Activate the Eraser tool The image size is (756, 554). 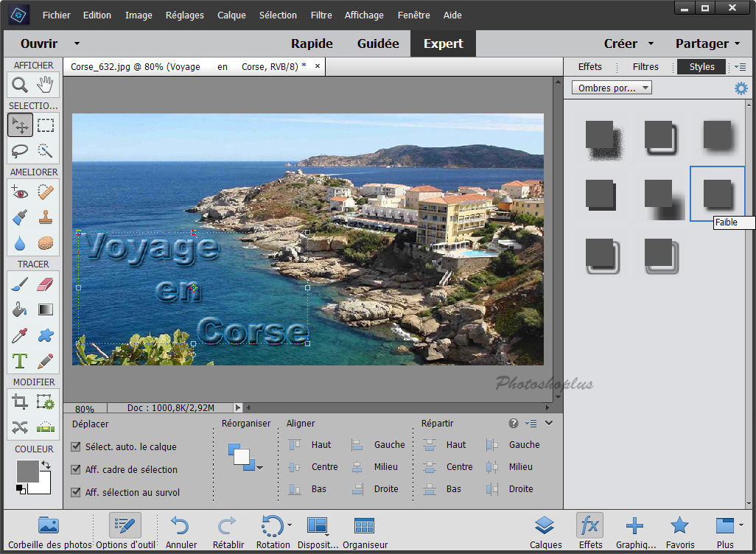[46, 284]
